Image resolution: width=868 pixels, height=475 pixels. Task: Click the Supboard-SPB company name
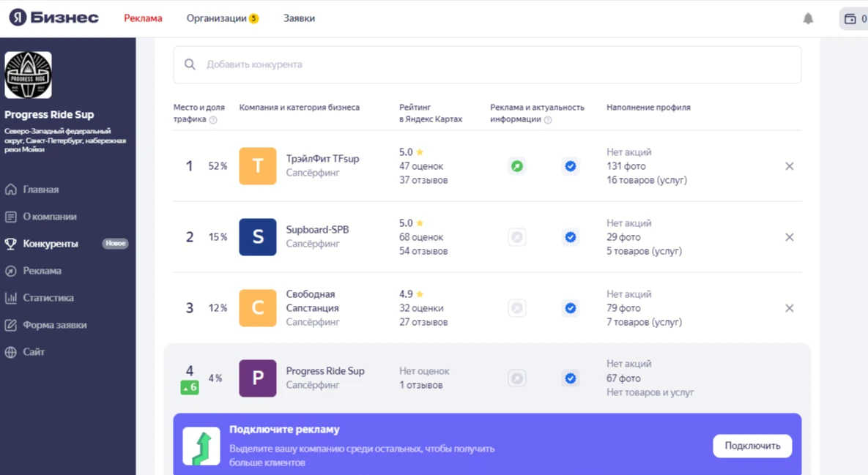pyautogui.click(x=317, y=230)
